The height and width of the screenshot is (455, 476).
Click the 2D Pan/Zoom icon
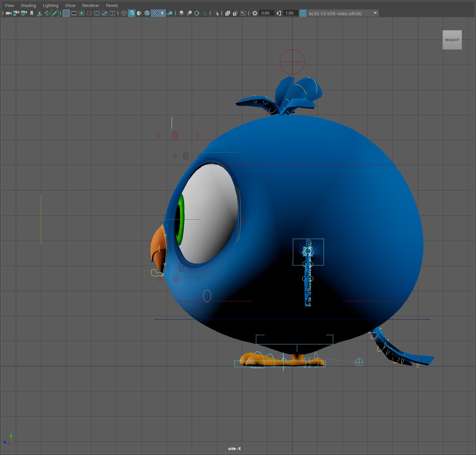tap(47, 13)
